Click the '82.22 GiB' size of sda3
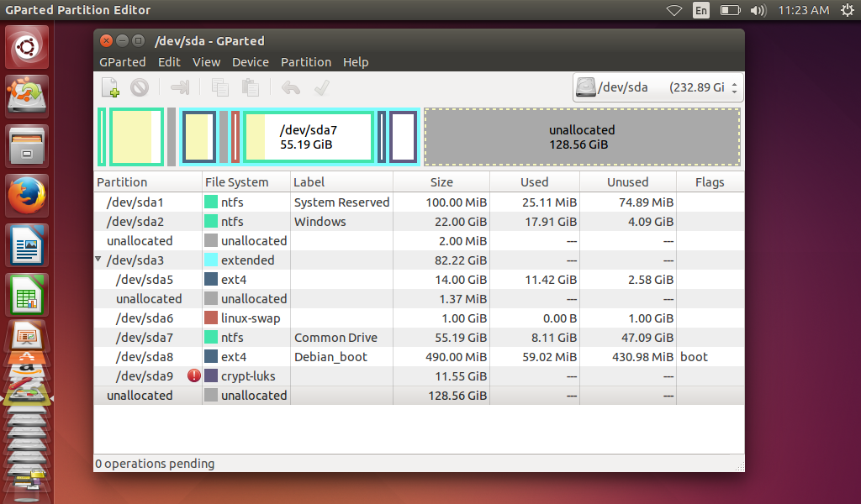Image resolution: width=861 pixels, height=504 pixels. [x=461, y=260]
